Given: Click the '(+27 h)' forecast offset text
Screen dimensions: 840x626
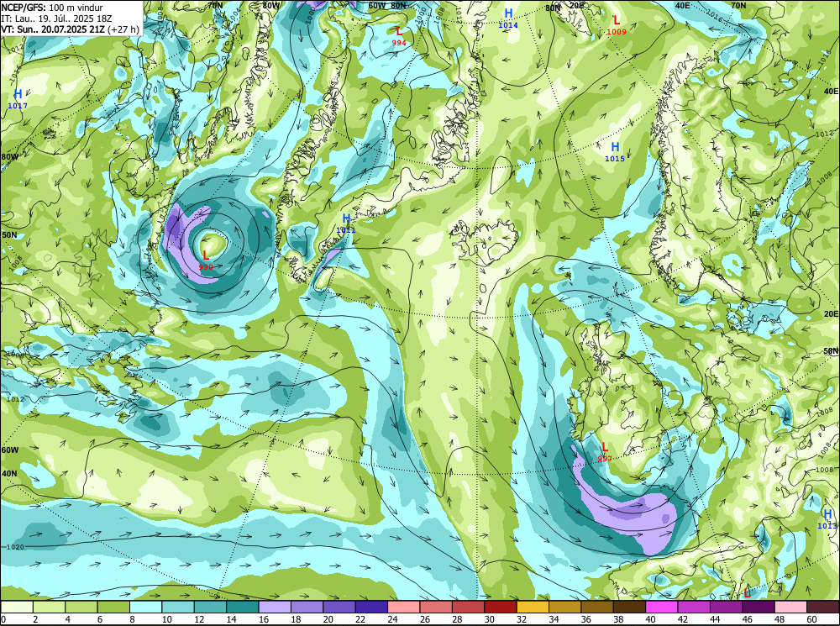Looking at the screenshot, I should coord(123,29).
